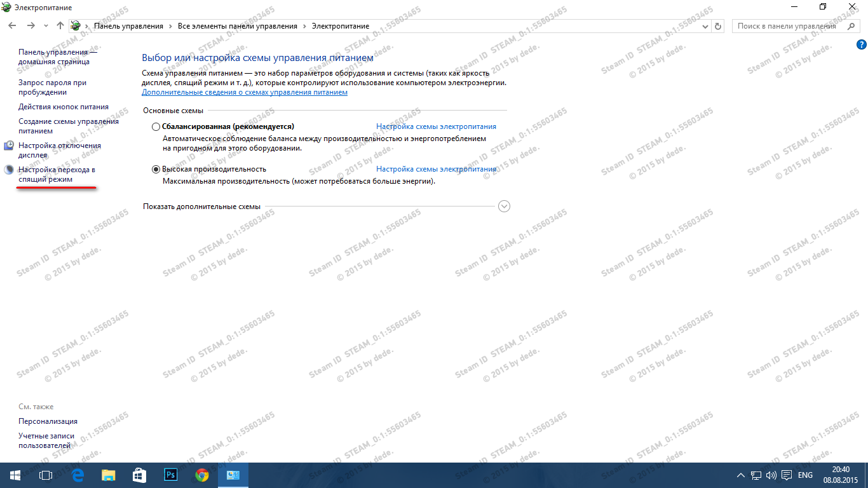Click the power options icon in address bar
868x488 pixels.
click(x=76, y=26)
